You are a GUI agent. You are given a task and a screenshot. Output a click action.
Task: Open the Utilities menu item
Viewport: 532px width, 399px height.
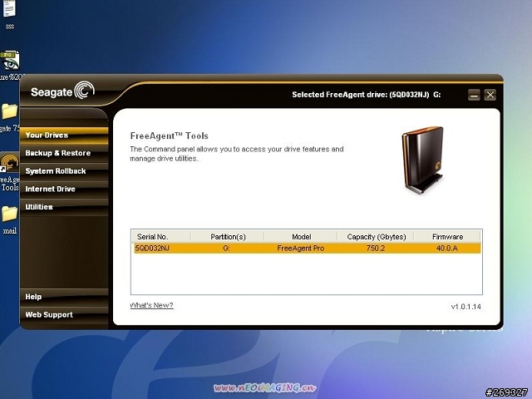(64, 207)
